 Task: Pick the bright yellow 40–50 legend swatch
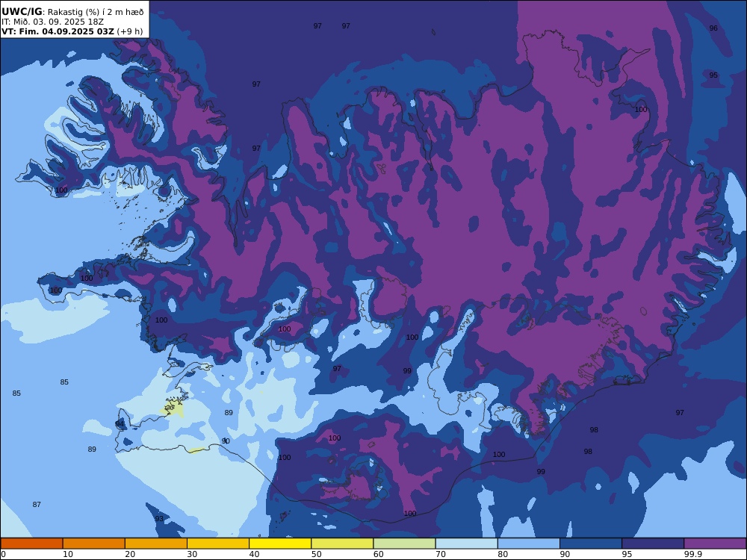coord(280,544)
